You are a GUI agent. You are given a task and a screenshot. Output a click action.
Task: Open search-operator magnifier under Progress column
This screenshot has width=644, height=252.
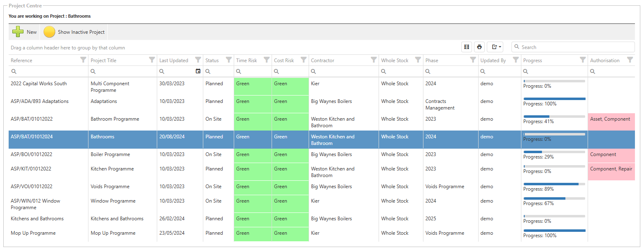coord(526,71)
